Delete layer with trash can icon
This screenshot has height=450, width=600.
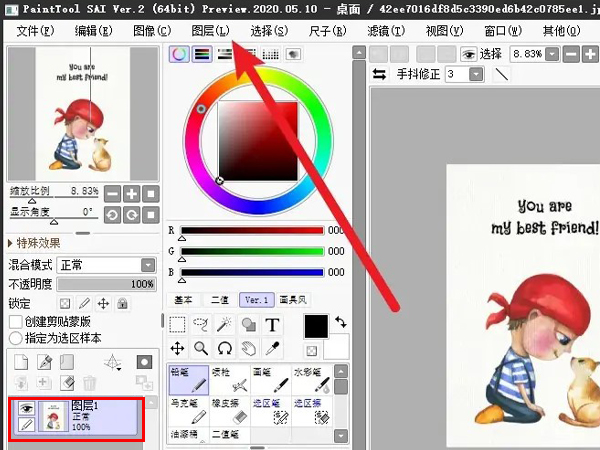point(90,383)
